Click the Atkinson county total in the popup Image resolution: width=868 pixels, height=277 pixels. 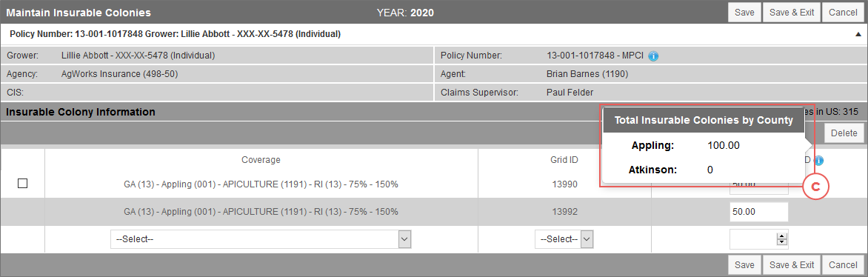[710, 170]
